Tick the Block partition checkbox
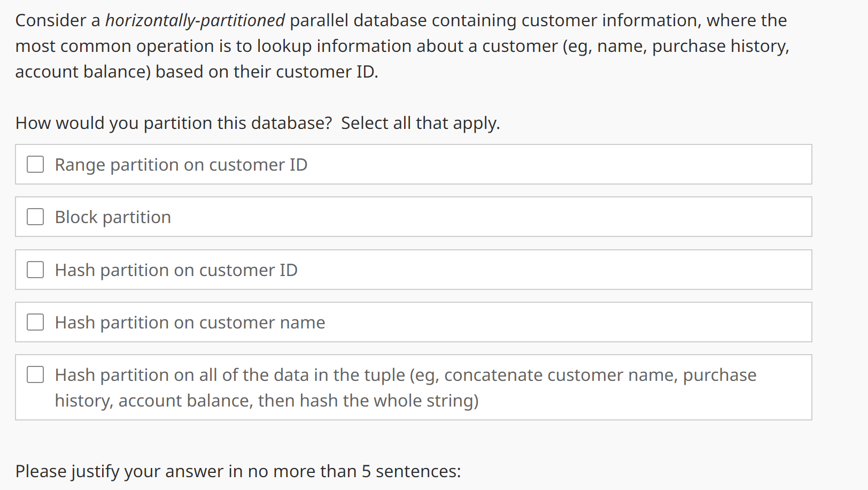This screenshot has width=868, height=490. pyautogui.click(x=35, y=217)
